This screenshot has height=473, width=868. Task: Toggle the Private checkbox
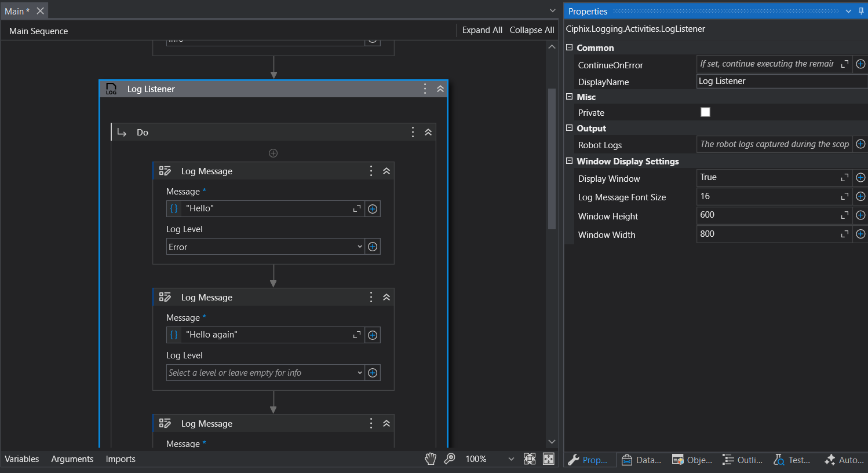[705, 112]
